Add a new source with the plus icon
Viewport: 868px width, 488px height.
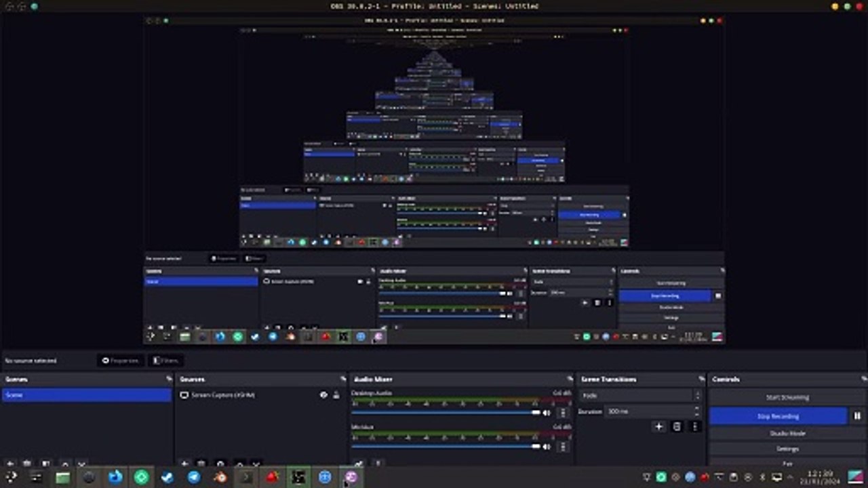[x=183, y=464]
